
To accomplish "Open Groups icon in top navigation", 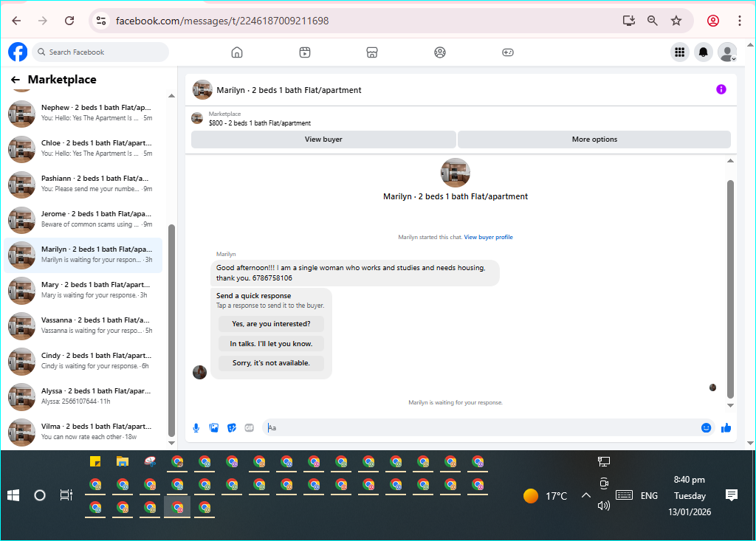I will pyautogui.click(x=440, y=52).
